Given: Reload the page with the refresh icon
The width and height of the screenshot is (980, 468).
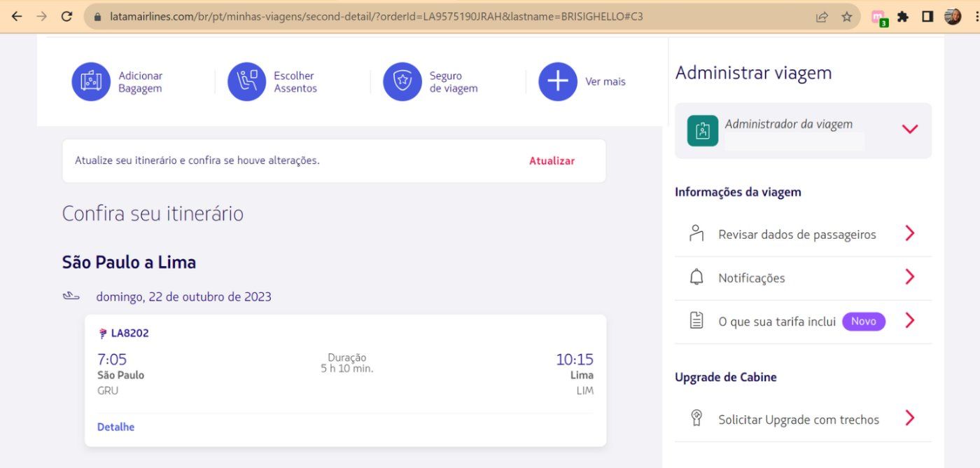Looking at the screenshot, I should [67, 16].
